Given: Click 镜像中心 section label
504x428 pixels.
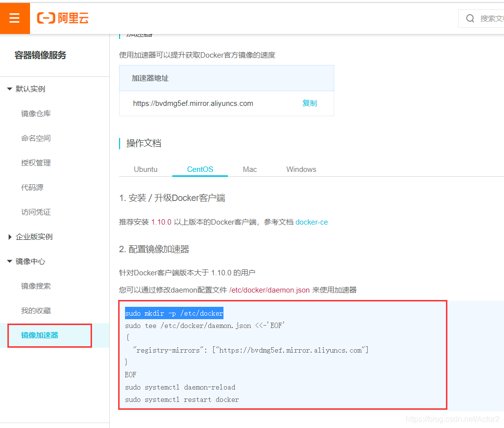Looking at the screenshot, I should click(x=30, y=262).
